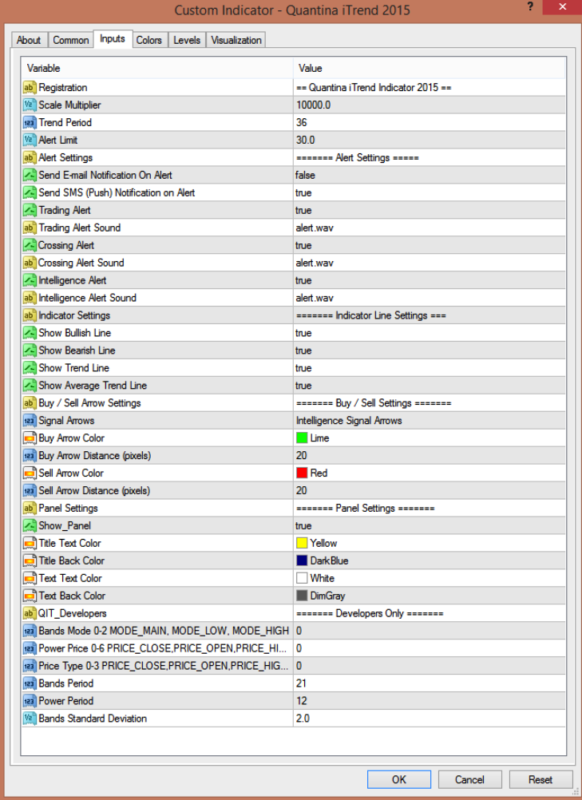Click the double-type icon beside Alert Limit

(x=30, y=140)
